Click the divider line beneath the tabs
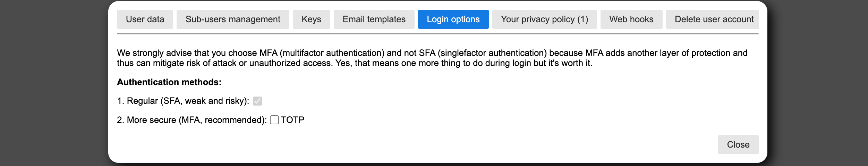This screenshot has width=868, height=166. tap(437, 34)
